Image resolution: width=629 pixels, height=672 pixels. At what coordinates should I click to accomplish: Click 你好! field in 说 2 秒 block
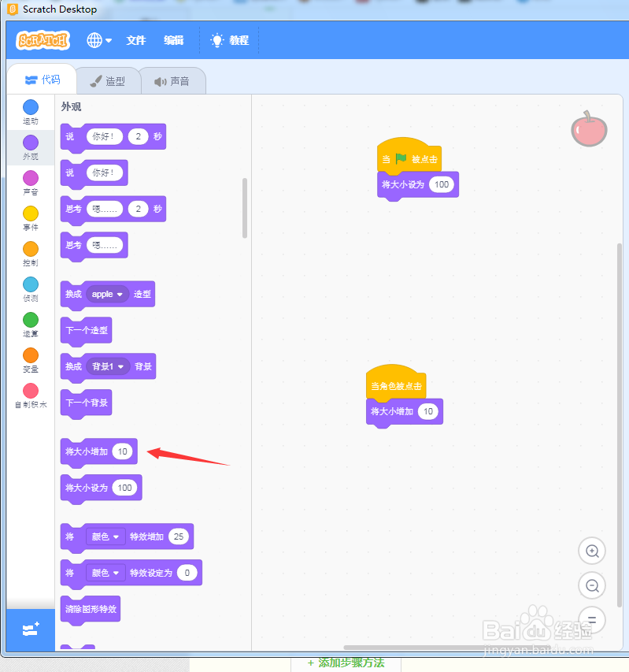(105, 136)
